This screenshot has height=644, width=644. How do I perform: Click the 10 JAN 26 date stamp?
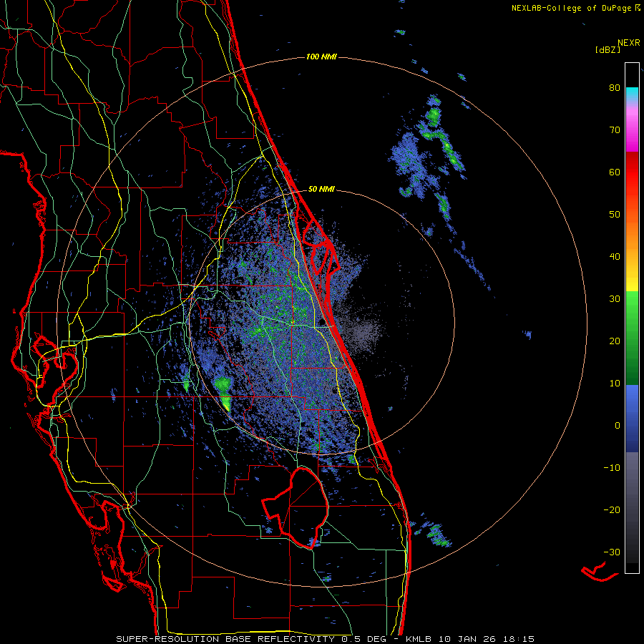click(467, 639)
